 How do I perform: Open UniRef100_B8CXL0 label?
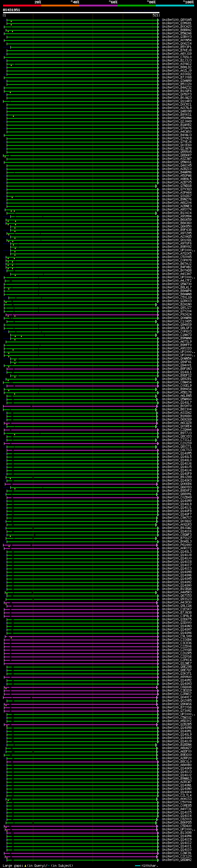pyautogui.click(x=177, y=761)
